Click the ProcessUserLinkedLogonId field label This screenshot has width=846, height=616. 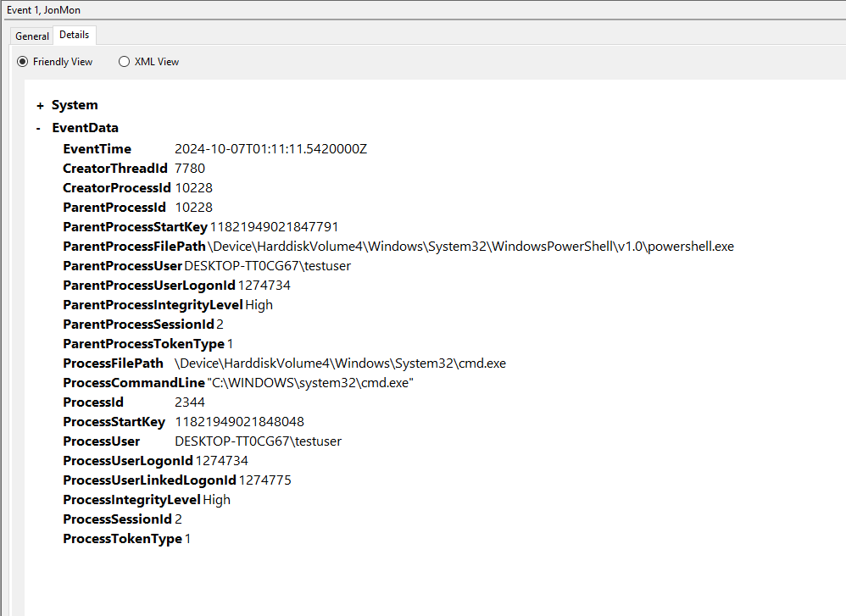point(149,480)
